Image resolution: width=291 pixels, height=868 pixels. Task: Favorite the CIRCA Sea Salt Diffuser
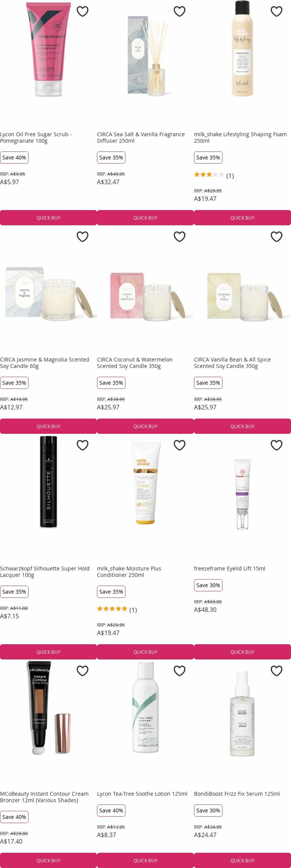click(x=180, y=12)
